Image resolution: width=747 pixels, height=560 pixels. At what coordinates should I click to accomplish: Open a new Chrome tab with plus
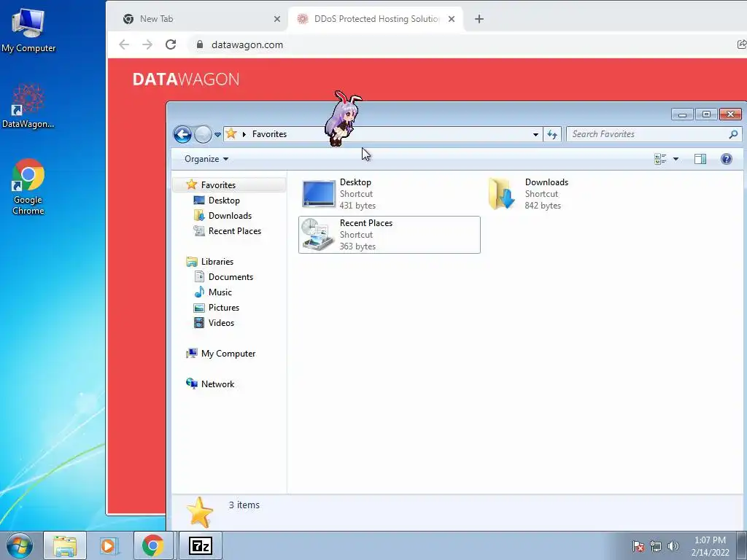click(x=479, y=19)
